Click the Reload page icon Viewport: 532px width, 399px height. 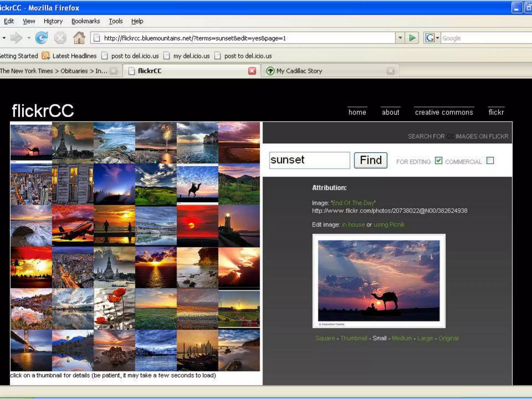point(42,38)
